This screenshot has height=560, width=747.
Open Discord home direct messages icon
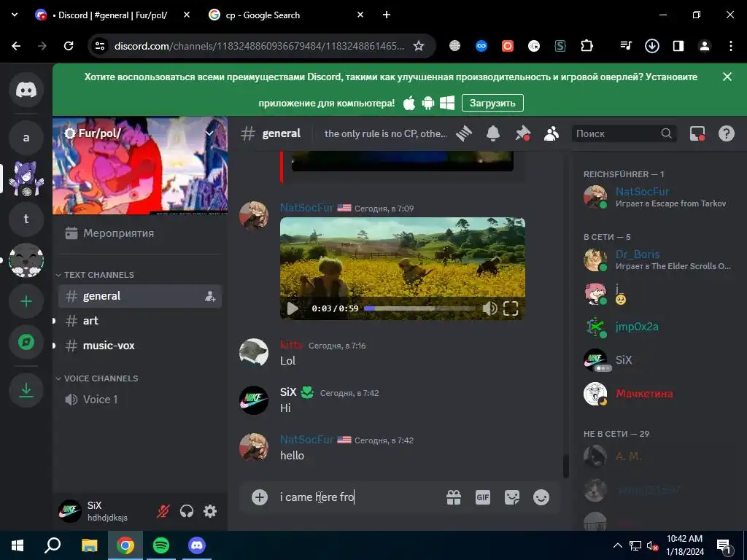tap(26, 90)
